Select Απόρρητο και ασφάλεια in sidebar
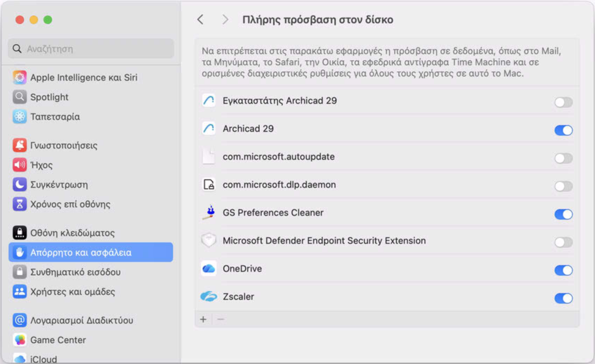Screen dimensions: 595x364 click(91, 252)
